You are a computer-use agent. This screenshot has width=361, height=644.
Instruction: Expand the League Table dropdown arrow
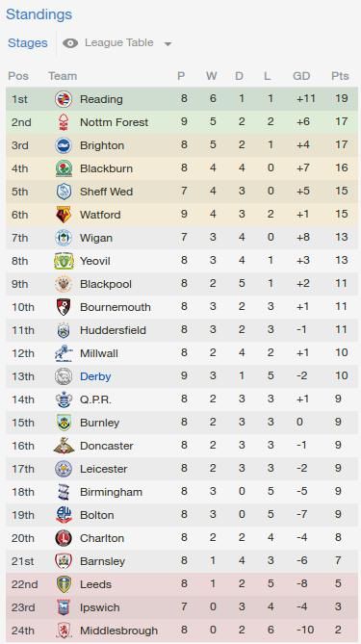(x=168, y=43)
